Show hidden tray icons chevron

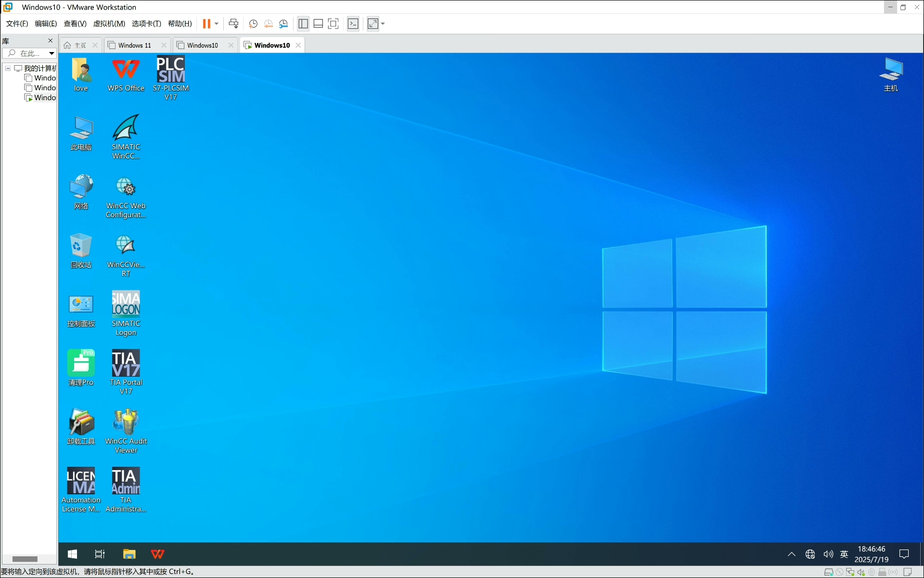pos(792,554)
